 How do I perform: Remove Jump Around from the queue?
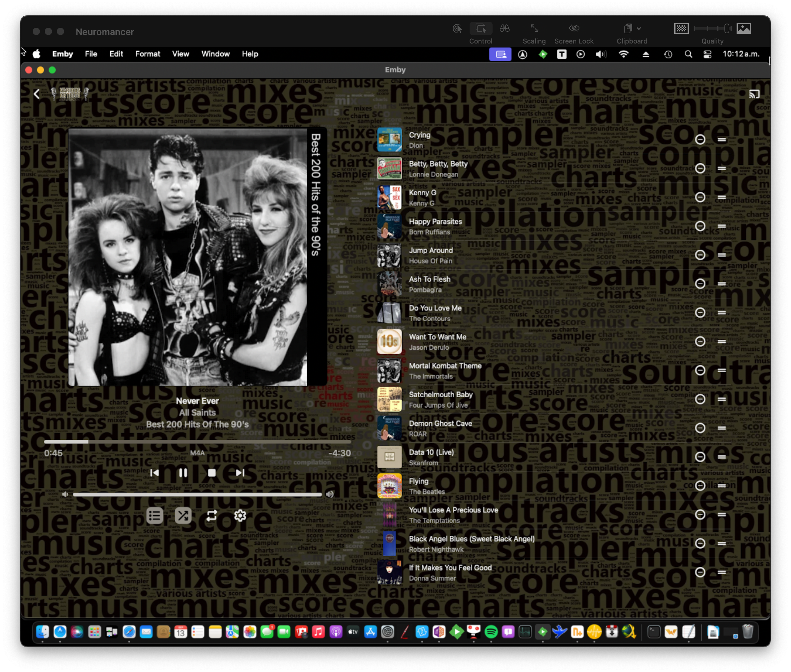pyautogui.click(x=700, y=255)
